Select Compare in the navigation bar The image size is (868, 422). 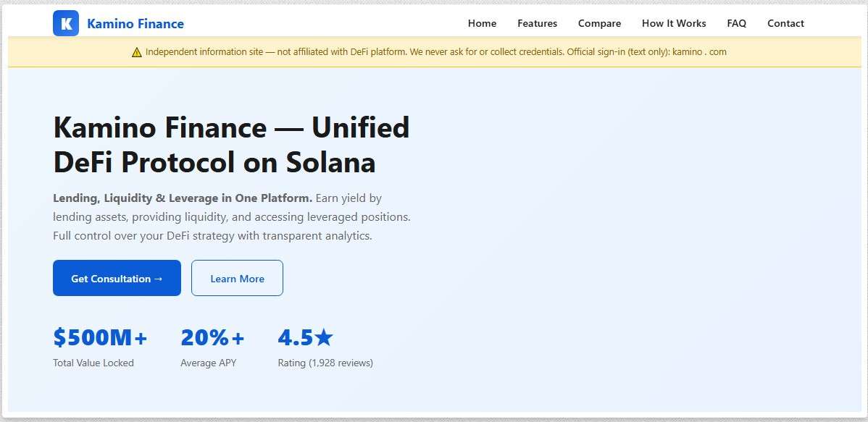click(x=599, y=23)
